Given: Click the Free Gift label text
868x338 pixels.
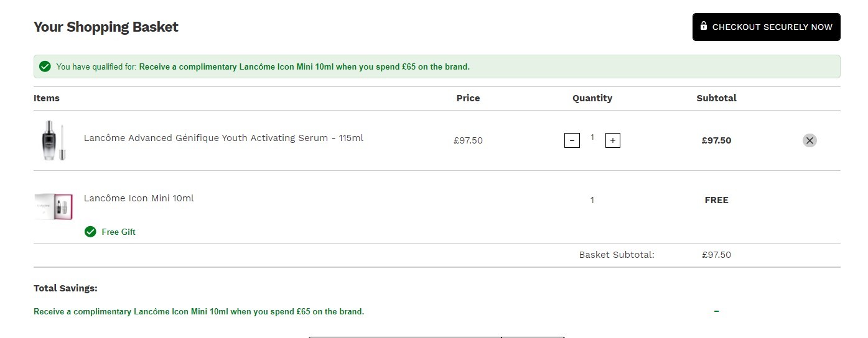Looking at the screenshot, I should coord(118,232).
